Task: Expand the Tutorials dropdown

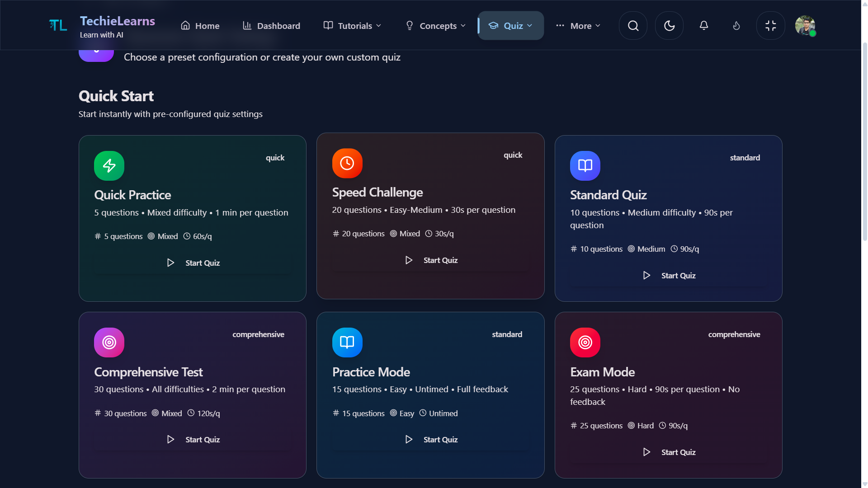Action: pyautogui.click(x=352, y=26)
